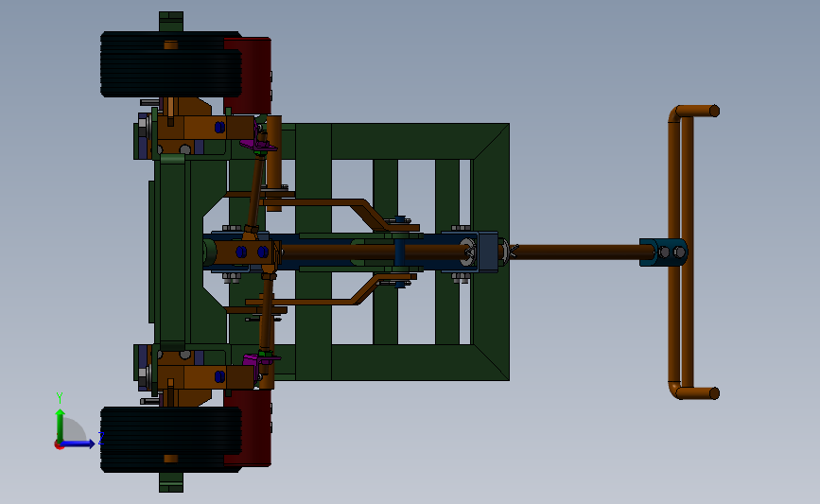Screen dimensions: 820x504
Task: Pick the orange U-shaped handle bar
Action: point(691,252)
